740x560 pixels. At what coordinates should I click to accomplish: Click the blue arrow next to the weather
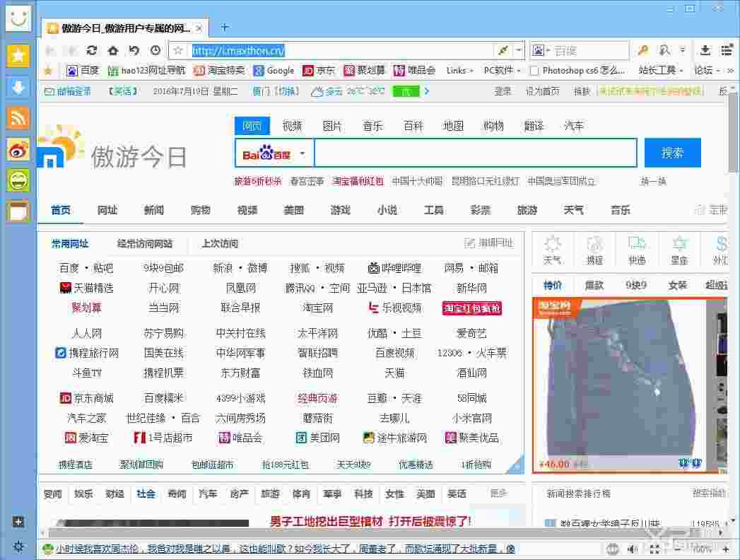(427, 91)
